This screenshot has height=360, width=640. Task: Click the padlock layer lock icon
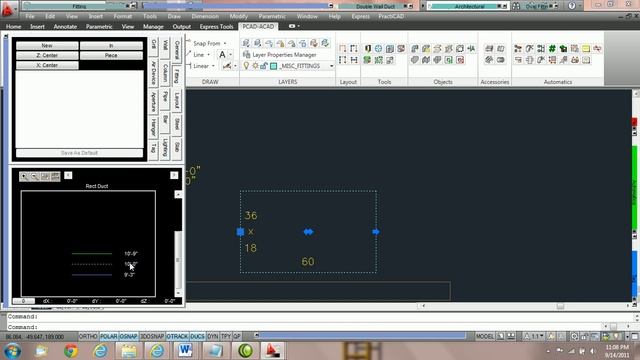[x=264, y=66]
